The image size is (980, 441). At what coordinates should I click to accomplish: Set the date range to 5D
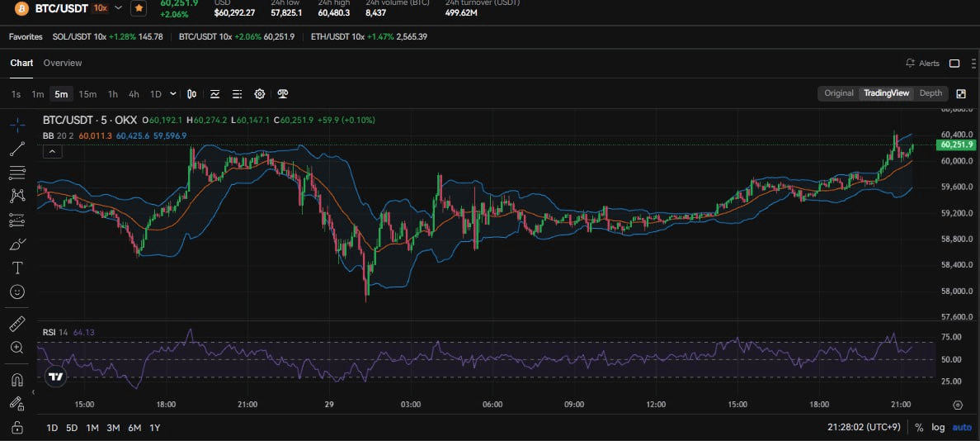(72, 428)
